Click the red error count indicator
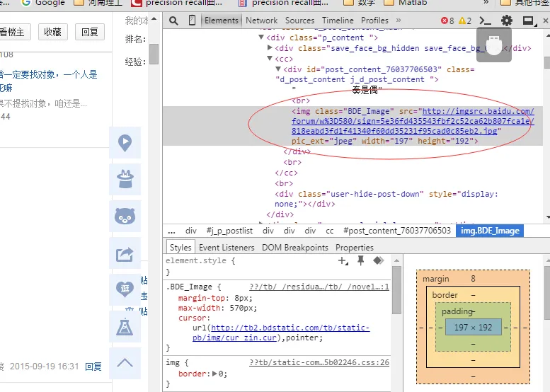Screen dimensions: 550x392 point(447,21)
